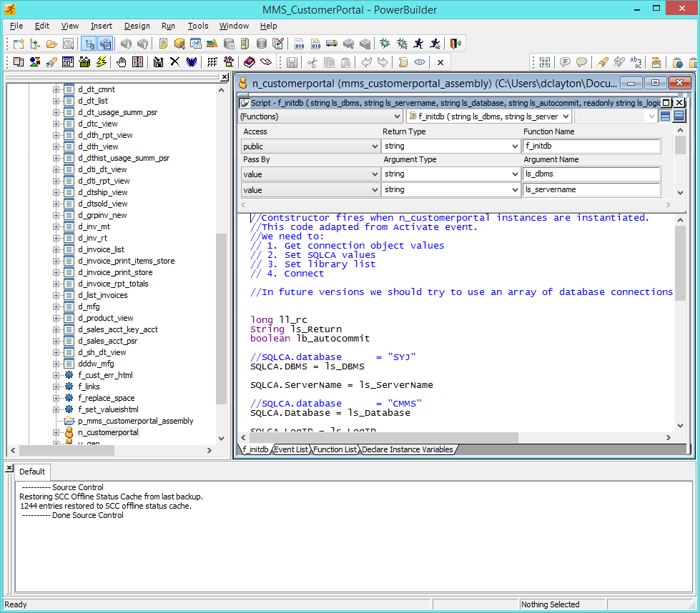Expand the f_cust_err_html tree node

tap(56, 376)
